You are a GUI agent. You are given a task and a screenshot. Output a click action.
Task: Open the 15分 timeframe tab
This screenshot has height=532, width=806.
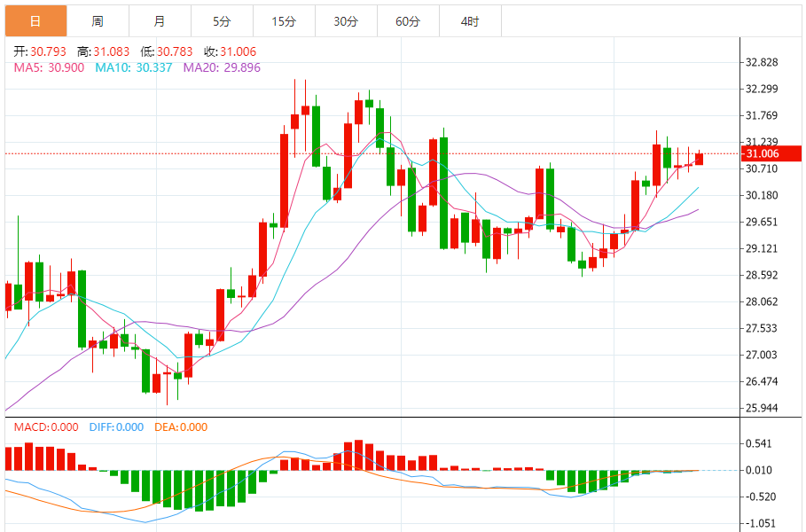pyautogui.click(x=285, y=21)
